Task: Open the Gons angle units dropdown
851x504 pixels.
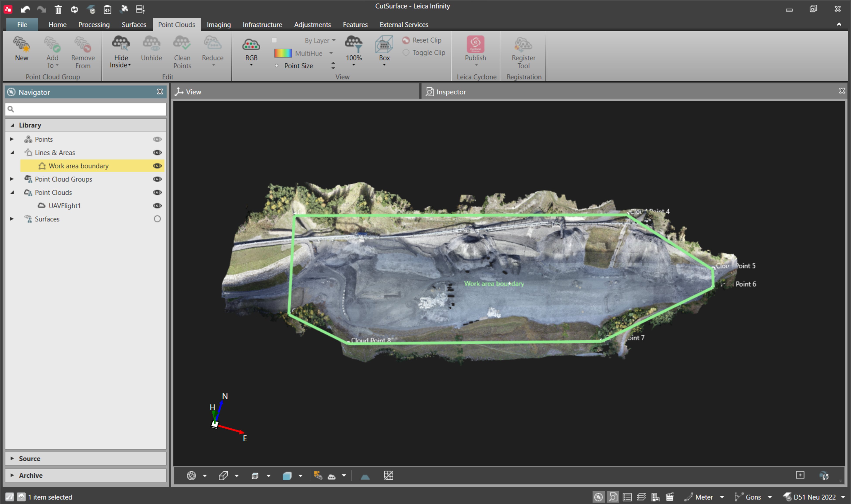Action: (x=770, y=497)
